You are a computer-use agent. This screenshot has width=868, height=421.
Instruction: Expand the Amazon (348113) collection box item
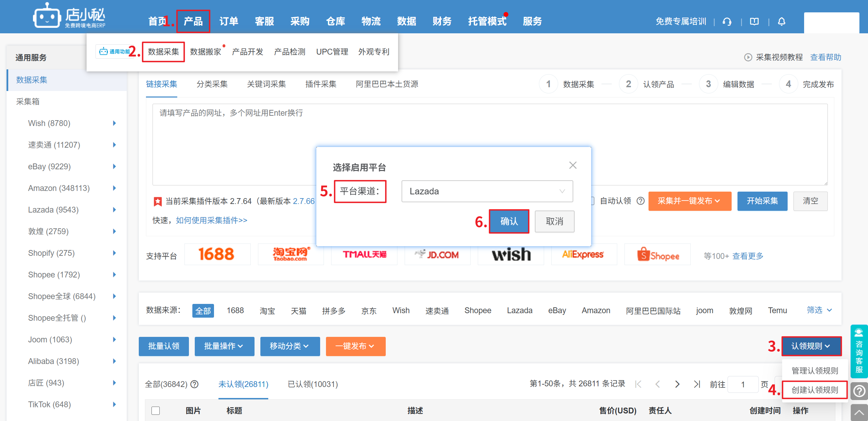[x=114, y=188]
